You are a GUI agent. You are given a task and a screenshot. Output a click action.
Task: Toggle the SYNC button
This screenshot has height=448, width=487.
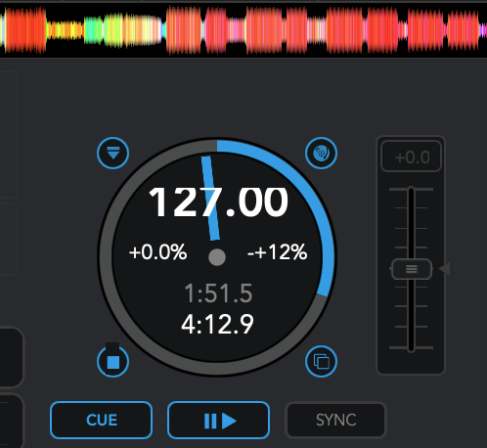335,420
